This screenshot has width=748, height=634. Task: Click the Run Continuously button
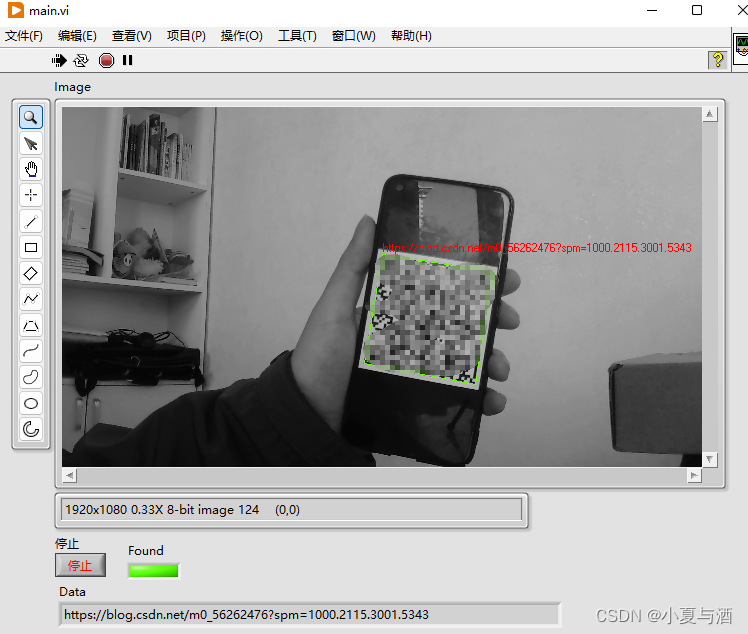coord(81,61)
